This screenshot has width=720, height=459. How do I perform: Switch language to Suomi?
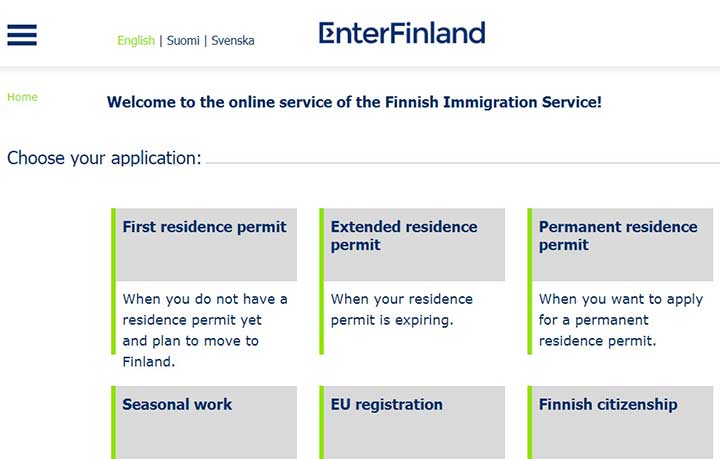pos(183,40)
